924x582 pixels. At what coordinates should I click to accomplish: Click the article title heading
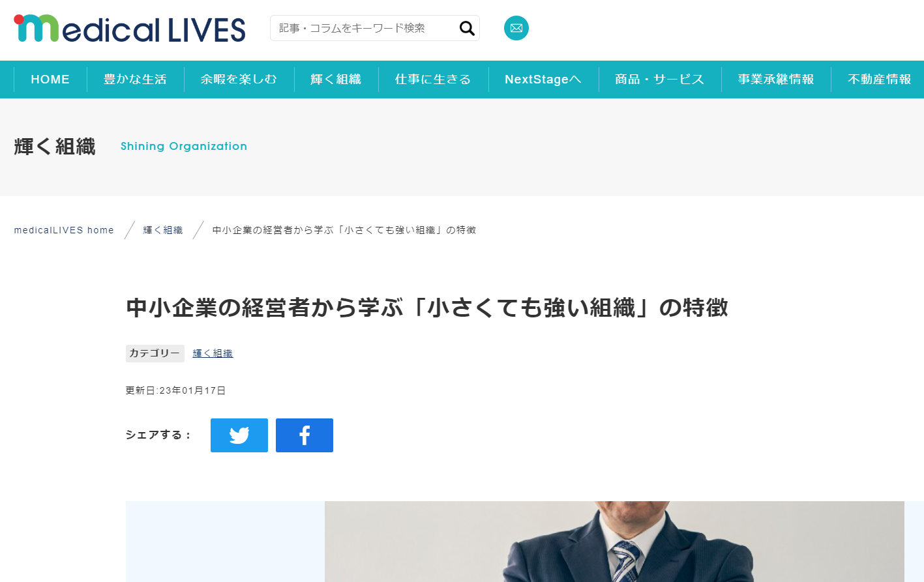(427, 308)
